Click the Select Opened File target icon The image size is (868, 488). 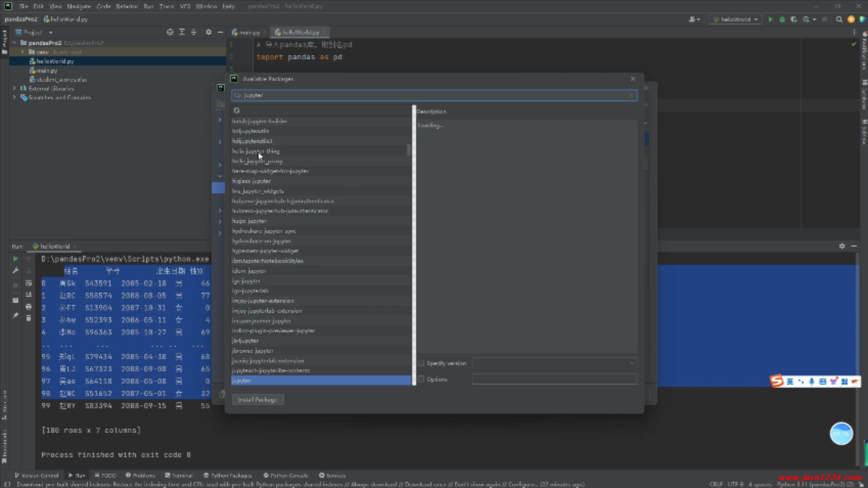click(x=170, y=32)
